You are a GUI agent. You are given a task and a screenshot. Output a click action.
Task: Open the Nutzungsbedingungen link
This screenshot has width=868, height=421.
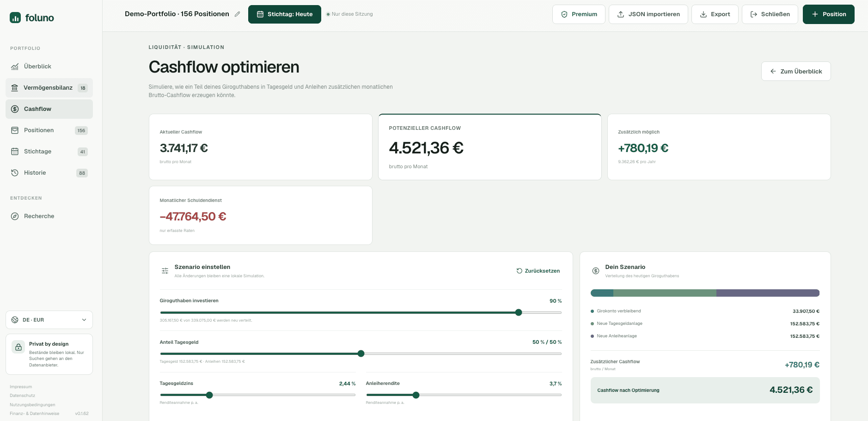click(32, 405)
